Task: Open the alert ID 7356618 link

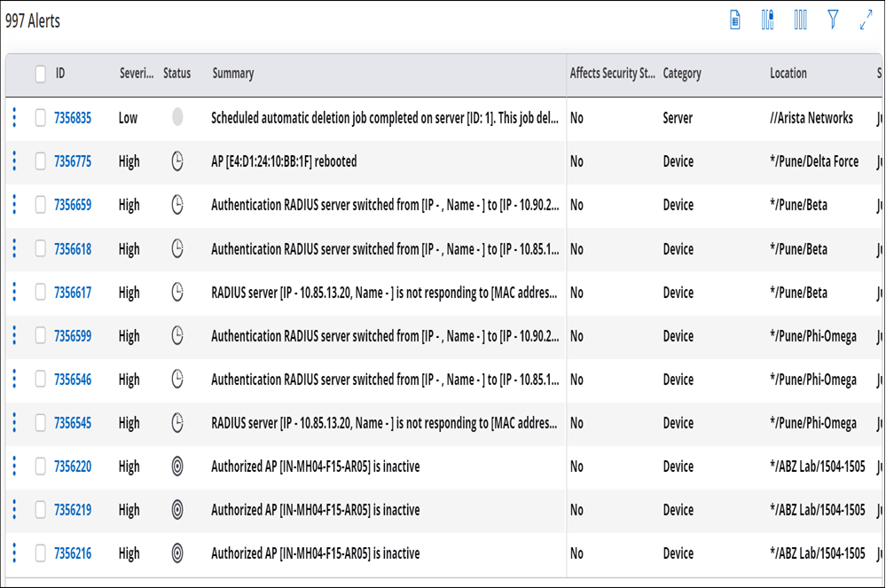Action: point(73,248)
